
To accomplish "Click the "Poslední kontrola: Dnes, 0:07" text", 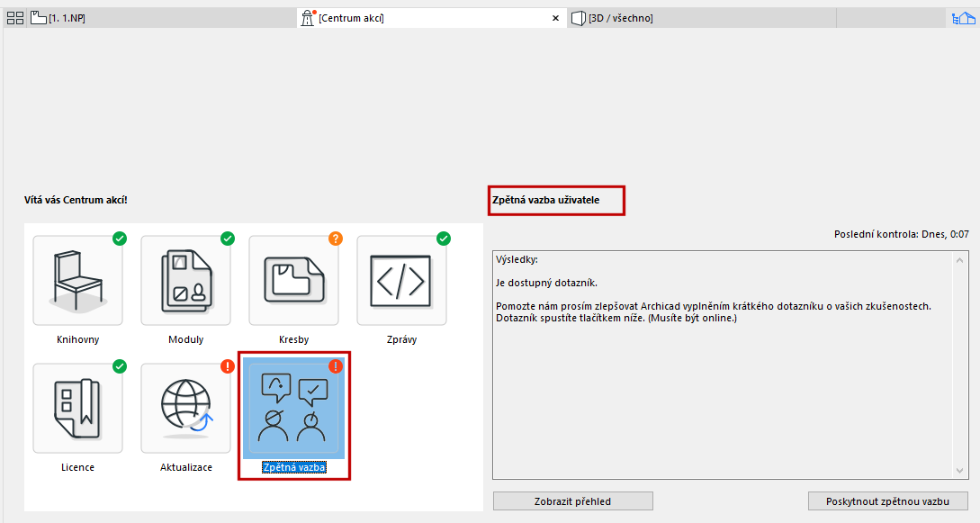I will [901, 234].
